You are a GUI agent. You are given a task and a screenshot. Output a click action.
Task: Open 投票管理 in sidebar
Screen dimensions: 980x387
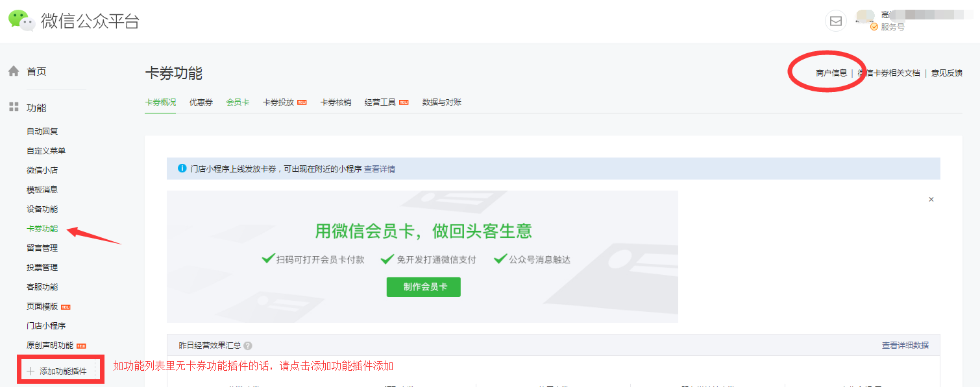[x=42, y=267]
